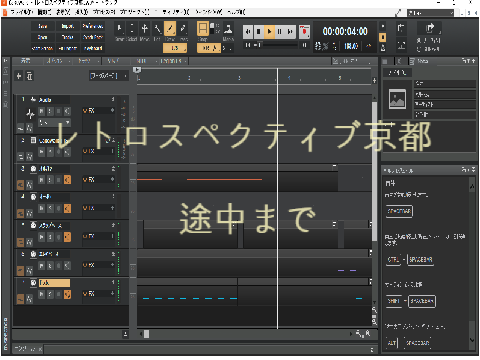Click the project artwork thumbnail

click(397, 99)
